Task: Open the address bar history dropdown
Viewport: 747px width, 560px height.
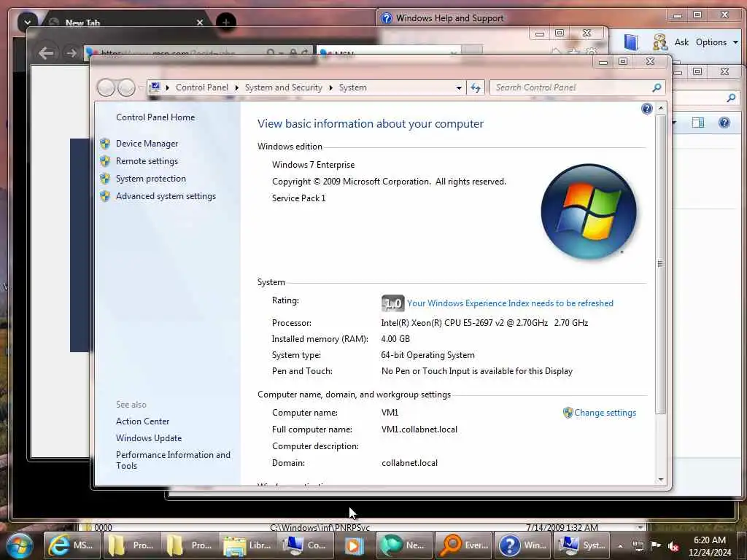Action: coord(459,88)
